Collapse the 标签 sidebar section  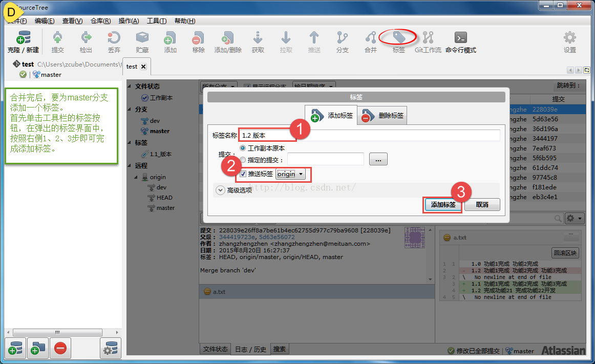pyautogui.click(x=130, y=143)
